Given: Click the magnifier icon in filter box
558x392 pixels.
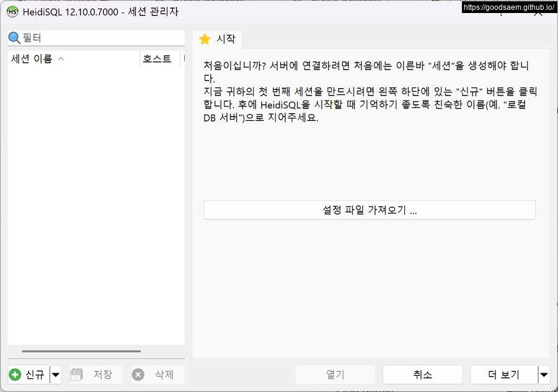Looking at the screenshot, I should [14, 38].
